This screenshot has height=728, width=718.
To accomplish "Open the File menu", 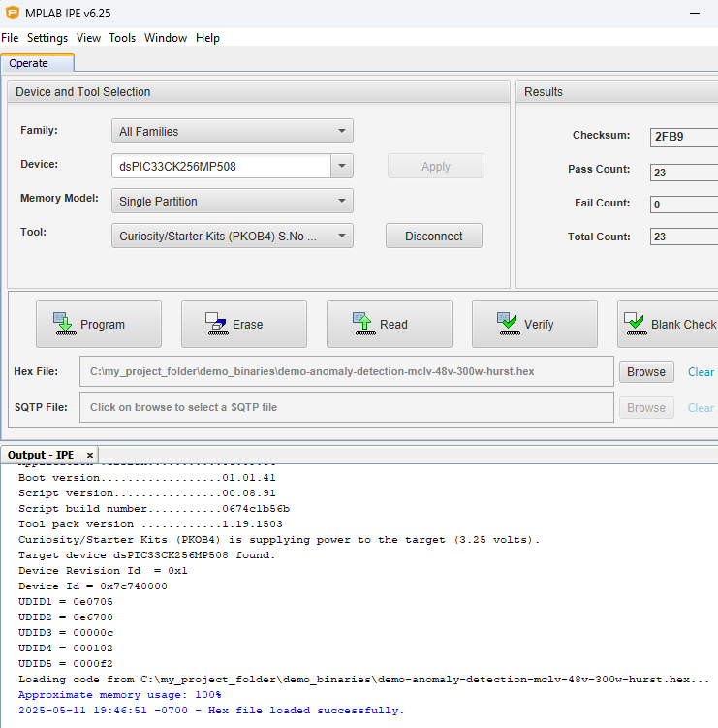I will tap(10, 38).
